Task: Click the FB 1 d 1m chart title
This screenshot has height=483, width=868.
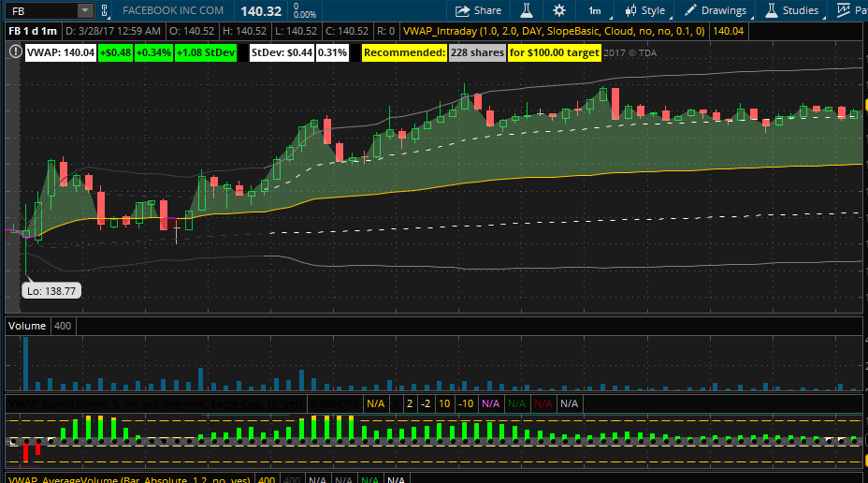Action: click(33, 31)
